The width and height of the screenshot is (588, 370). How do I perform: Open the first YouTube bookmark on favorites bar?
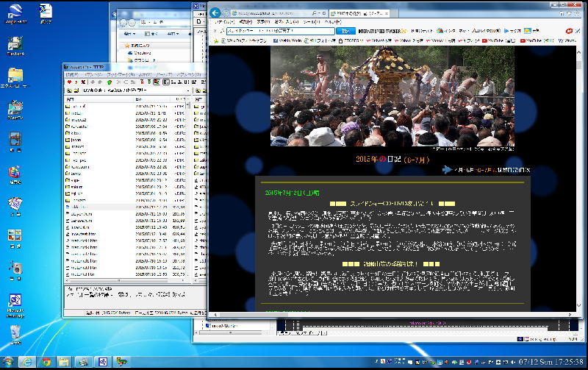499,40
